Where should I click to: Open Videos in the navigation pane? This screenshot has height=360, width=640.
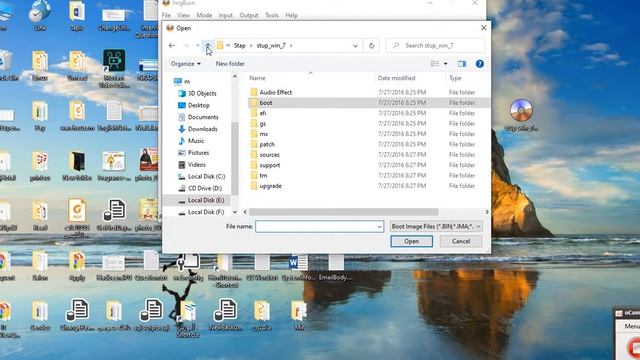(x=192, y=164)
